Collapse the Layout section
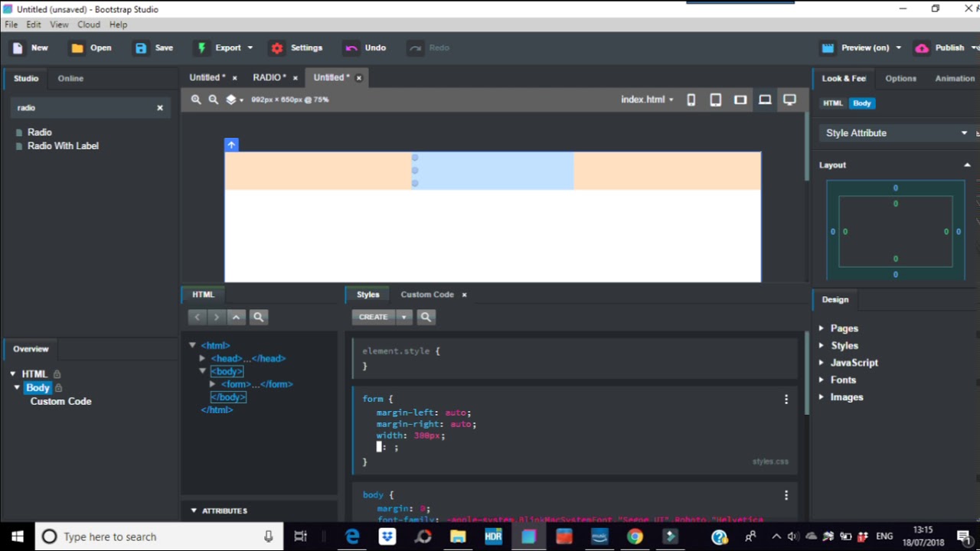The width and height of the screenshot is (980, 551). (x=967, y=165)
